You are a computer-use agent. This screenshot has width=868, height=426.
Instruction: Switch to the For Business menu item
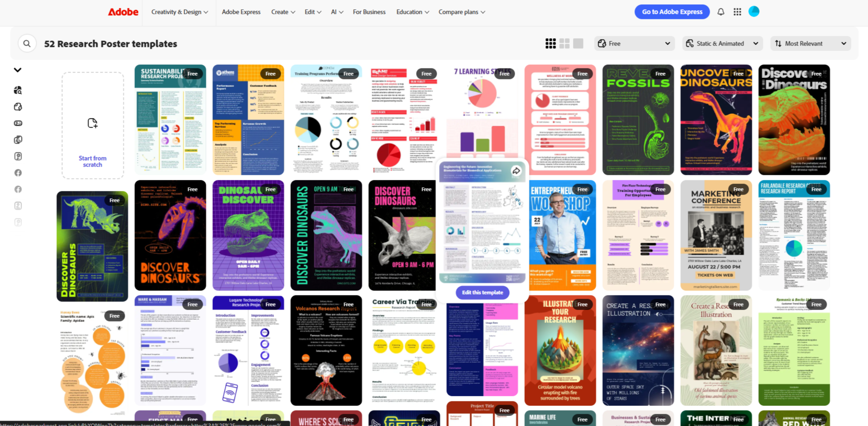point(369,12)
